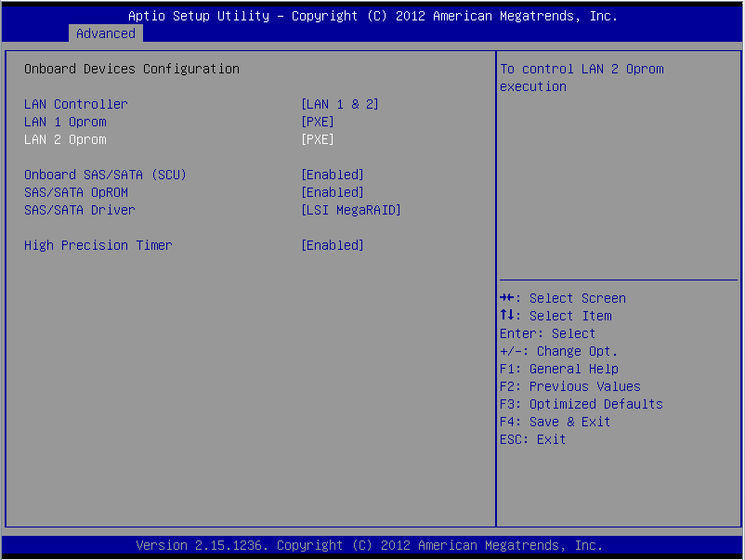The width and height of the screenshot is (745, 560).
Task: Click the Aptio Setup Utility title text
Action: [x=373, y=16]
